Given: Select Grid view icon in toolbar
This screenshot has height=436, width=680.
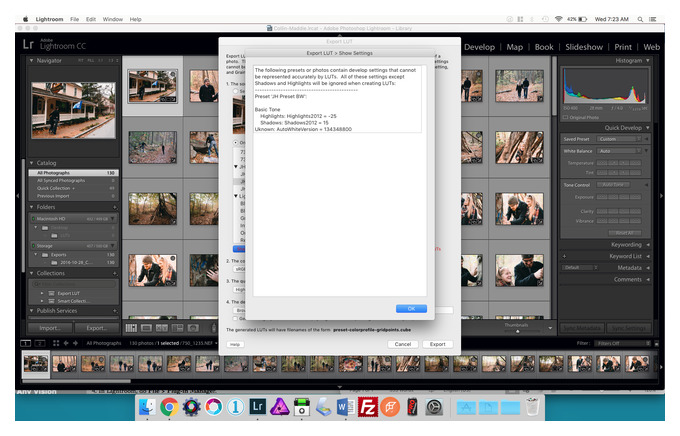Looking at the screenshot, I should click(131, 328).
